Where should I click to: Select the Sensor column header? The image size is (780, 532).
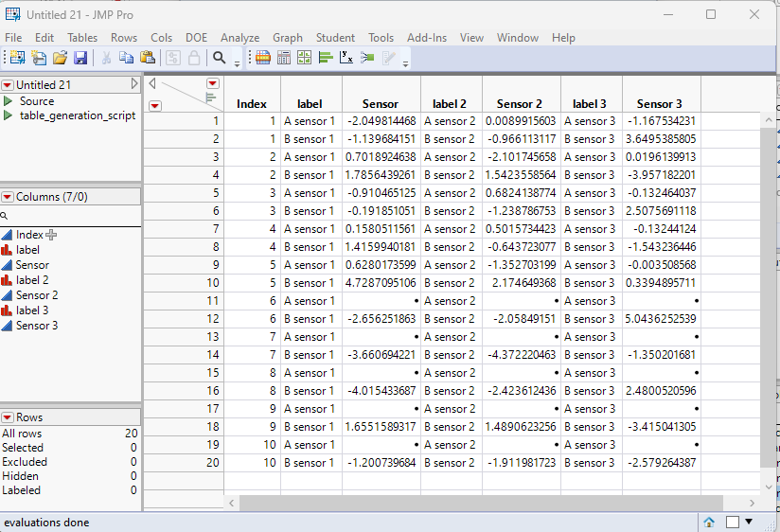click(x=381, y=94)
